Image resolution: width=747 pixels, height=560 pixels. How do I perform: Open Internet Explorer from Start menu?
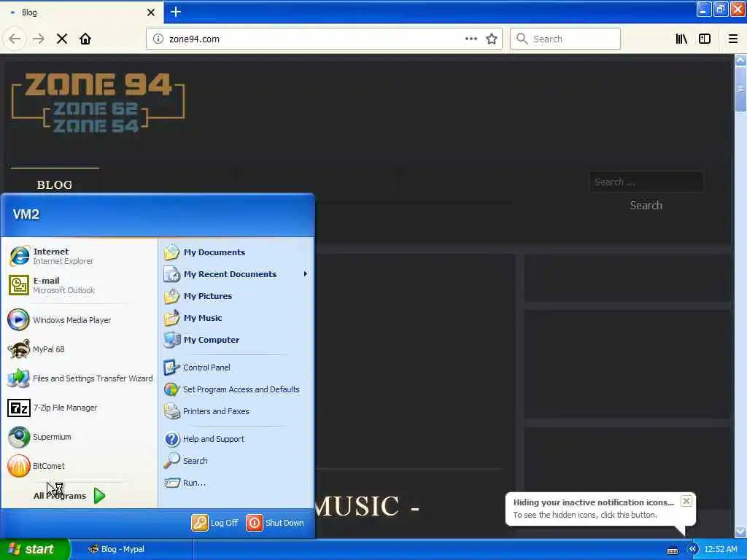pos(51,256)
